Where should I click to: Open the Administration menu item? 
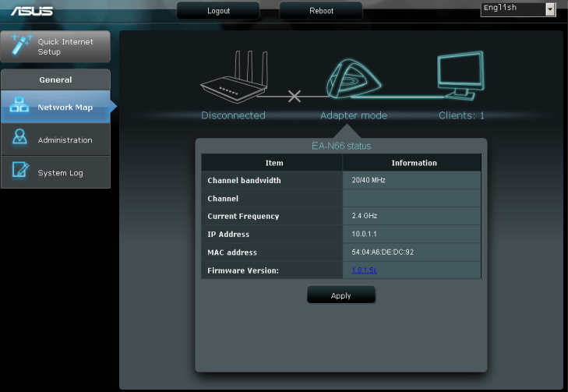[56, 139]
